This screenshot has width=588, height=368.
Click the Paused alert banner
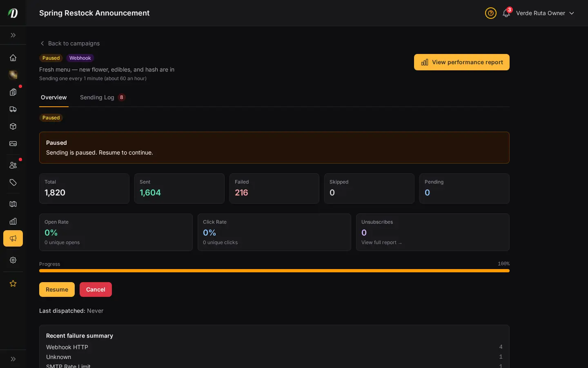[274, 148]
